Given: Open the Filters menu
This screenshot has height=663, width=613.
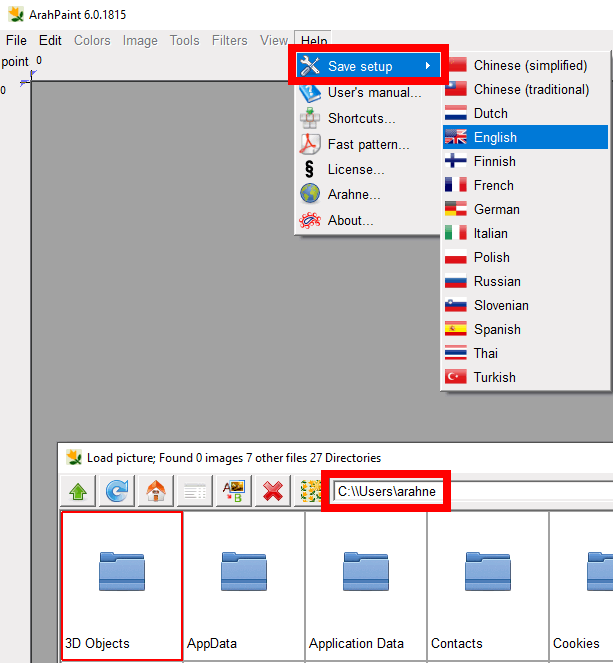Looking at the screenshot, I should [x=230, y=41].
